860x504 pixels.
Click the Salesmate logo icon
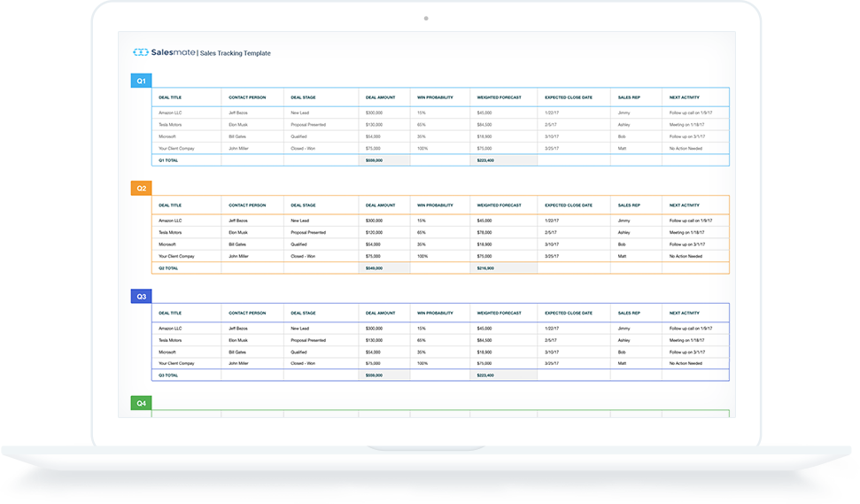pos(139,52)
